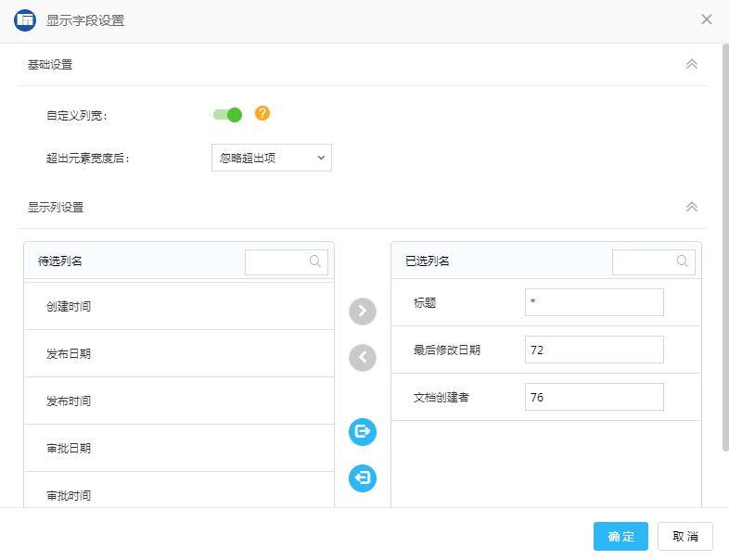Click the dialog vertical scrollbar
729x560 pixels.
pyautogui.click(x=725, y=250)
